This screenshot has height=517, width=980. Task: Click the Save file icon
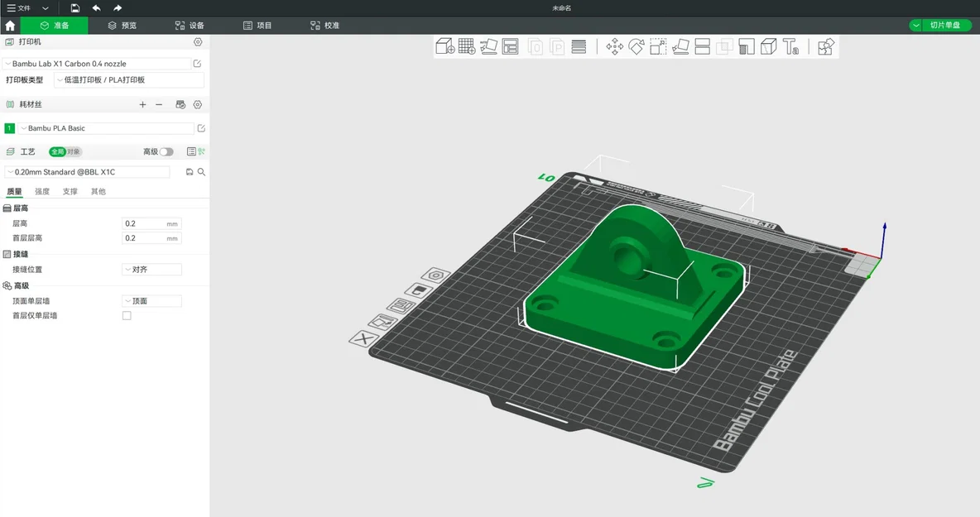[75, 8]
